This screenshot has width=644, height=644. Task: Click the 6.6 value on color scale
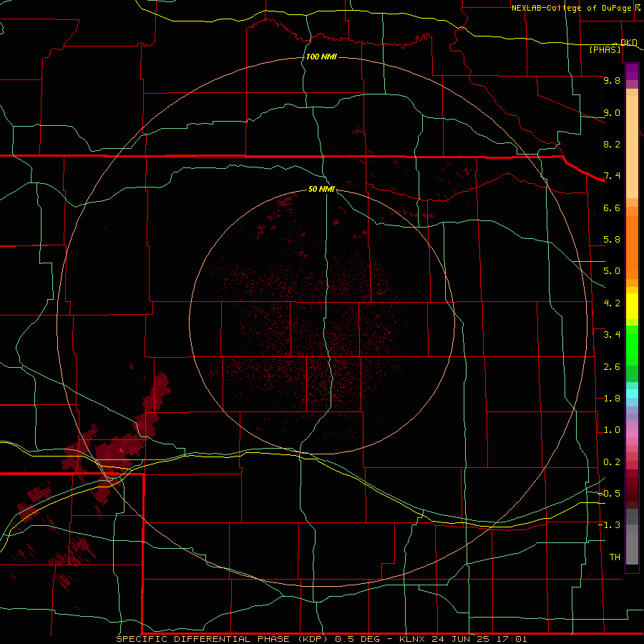pos(612,208)
